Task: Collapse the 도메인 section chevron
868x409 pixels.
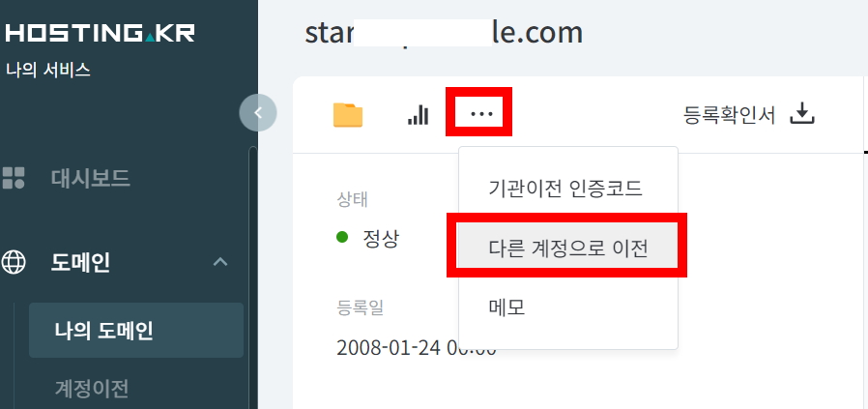Action: point(220,262)
